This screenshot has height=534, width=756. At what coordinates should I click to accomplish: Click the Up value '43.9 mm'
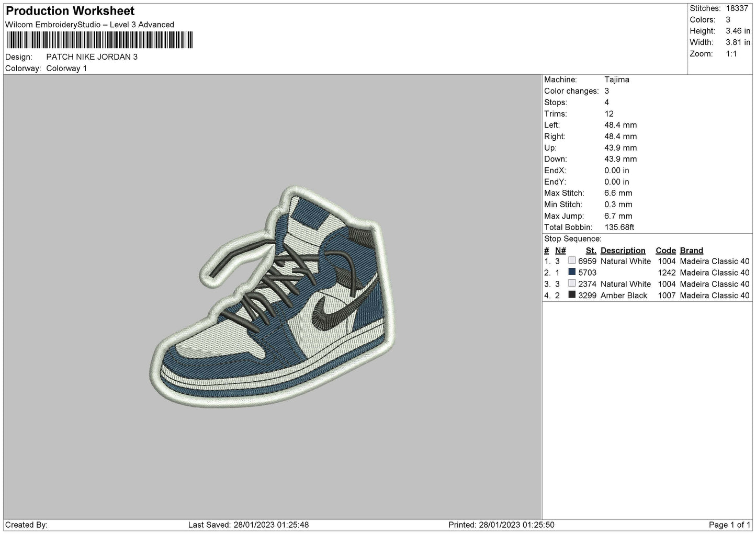[x=620, y=148]
